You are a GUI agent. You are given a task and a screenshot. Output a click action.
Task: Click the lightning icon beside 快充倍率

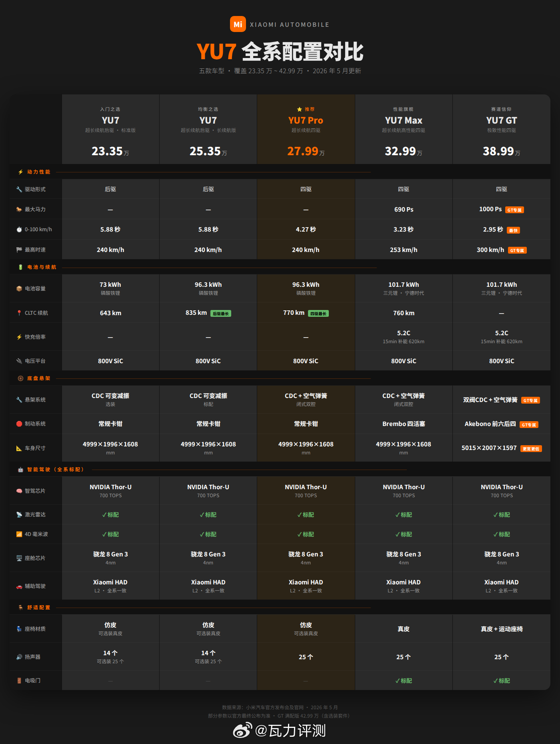tap(19, 337)
